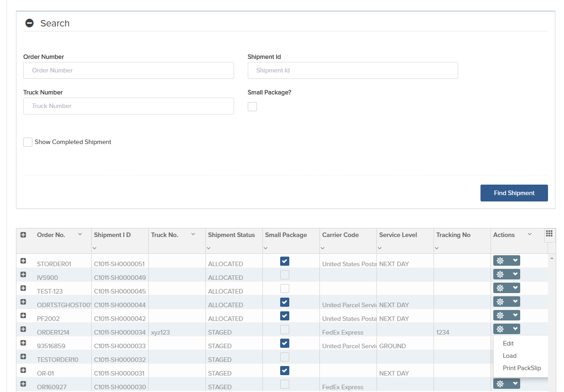Open Truck No. column menu chevron
The image size is (564, 392).
tap(193, 234)
